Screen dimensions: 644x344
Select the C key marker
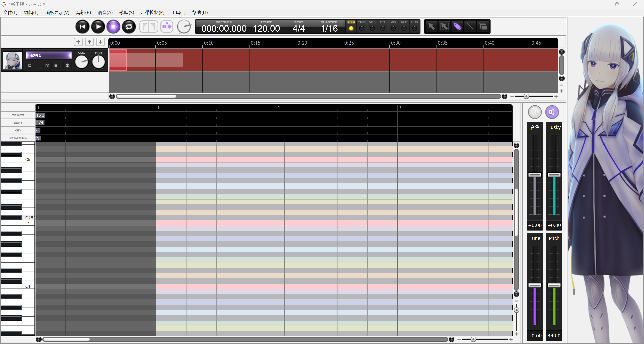(38, 130)
